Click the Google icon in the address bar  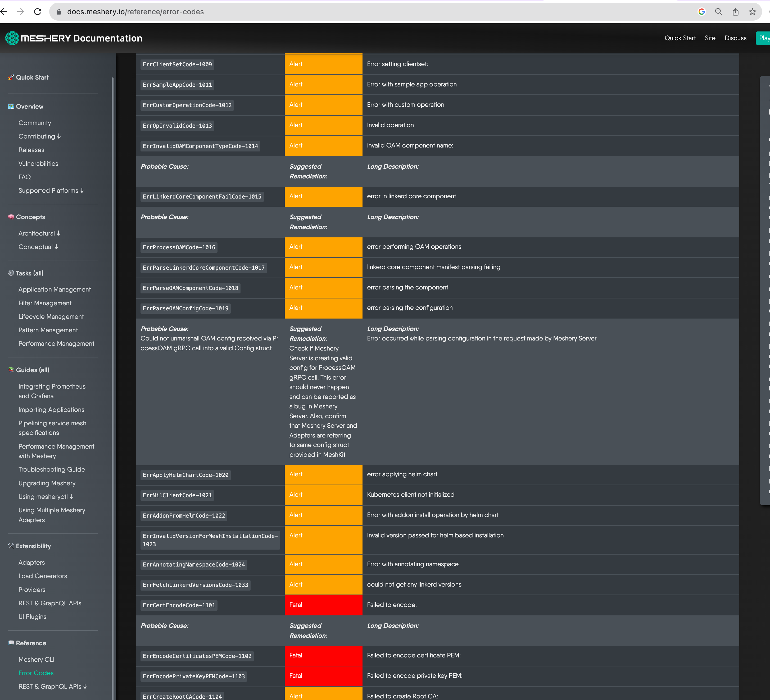702,11
